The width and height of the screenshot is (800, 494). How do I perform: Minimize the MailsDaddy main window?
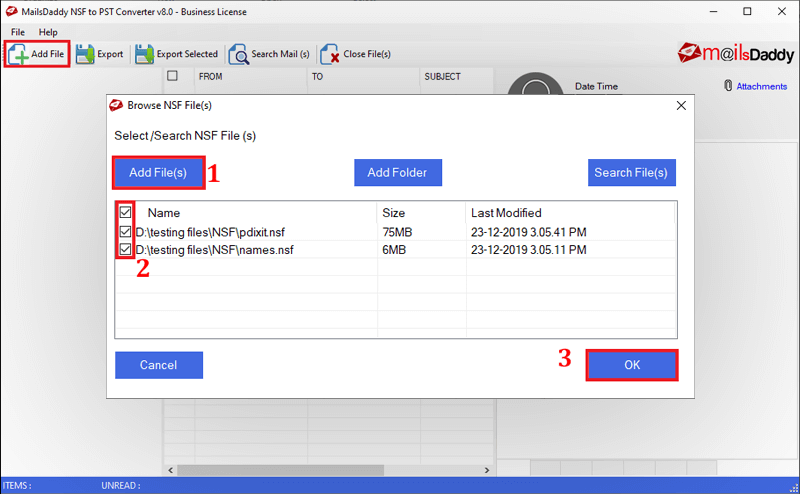pyautogui.click(x=713, y=11)
